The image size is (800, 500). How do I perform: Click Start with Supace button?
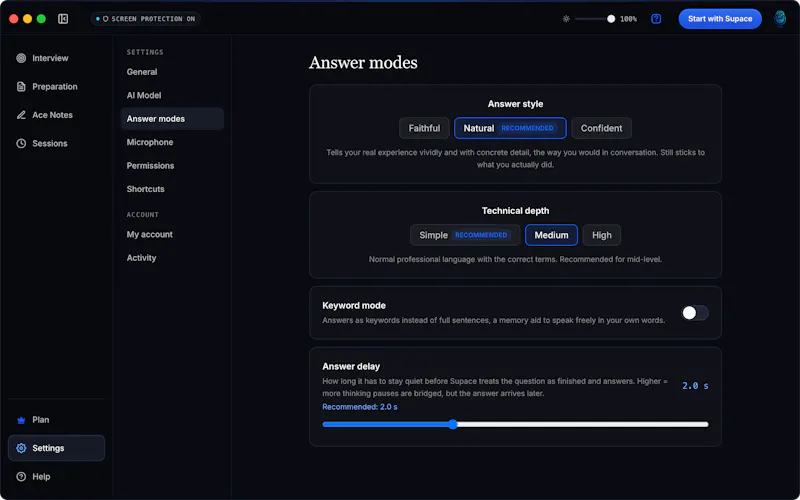point(720,19)
